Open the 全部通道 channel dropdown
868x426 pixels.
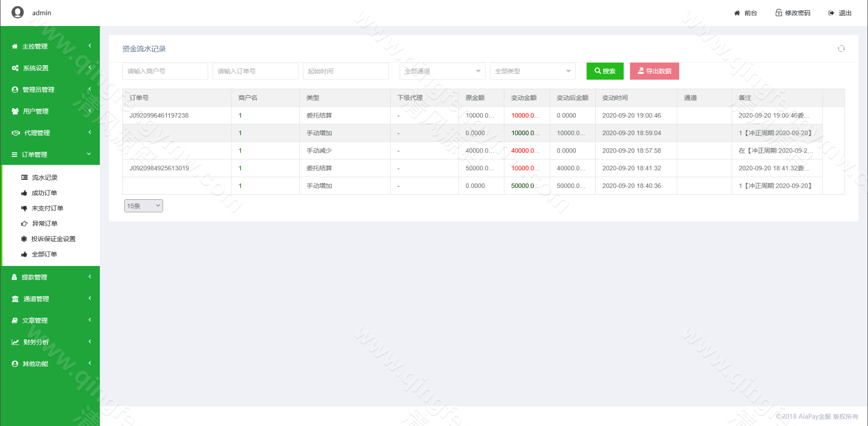[x=442, y=71]
